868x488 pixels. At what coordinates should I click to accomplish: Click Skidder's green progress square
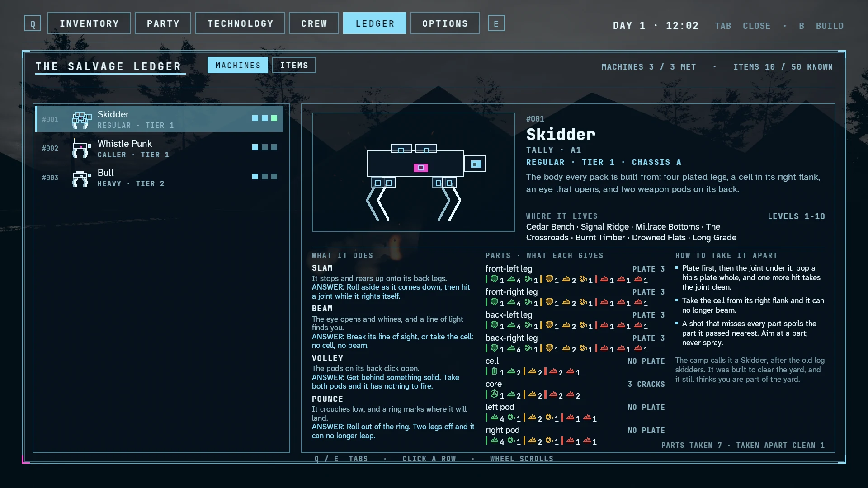274,118
